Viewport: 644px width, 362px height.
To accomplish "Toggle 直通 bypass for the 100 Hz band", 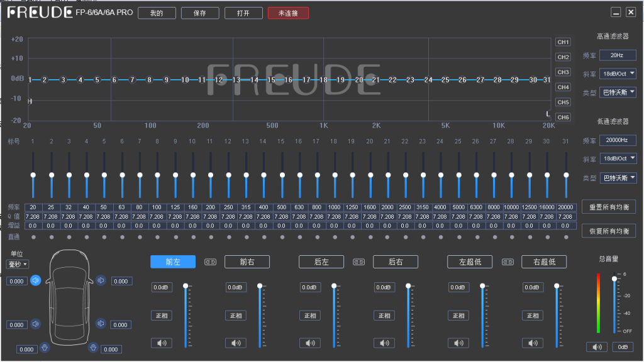I will pos(157,237).
